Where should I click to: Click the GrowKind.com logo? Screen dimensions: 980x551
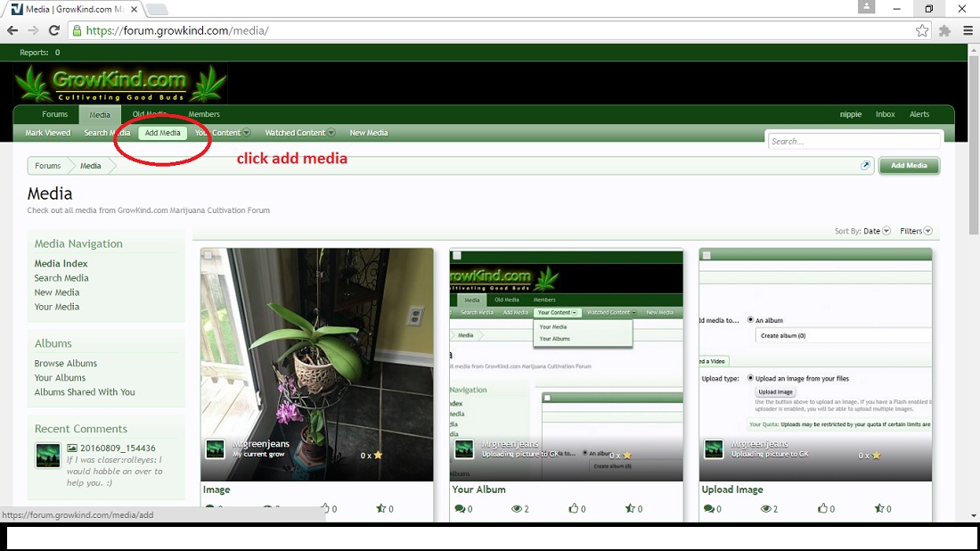120,84
